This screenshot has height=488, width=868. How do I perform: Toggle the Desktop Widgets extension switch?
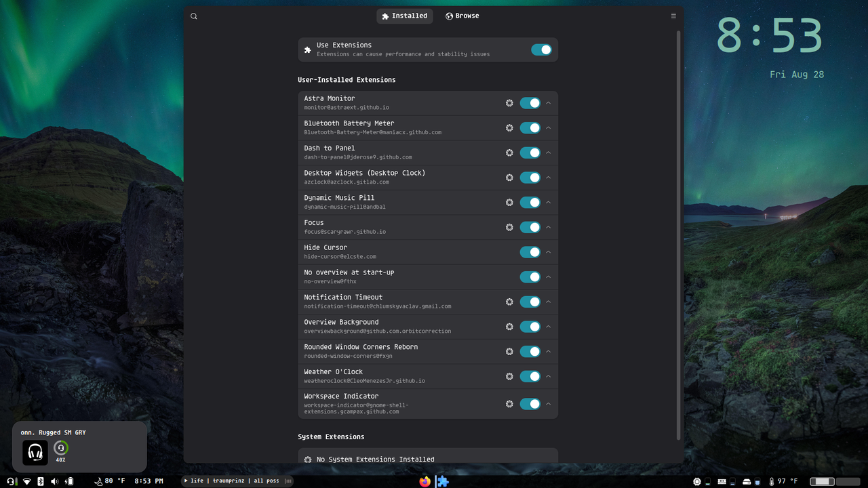pyautogui.click(x=530, y=178)
